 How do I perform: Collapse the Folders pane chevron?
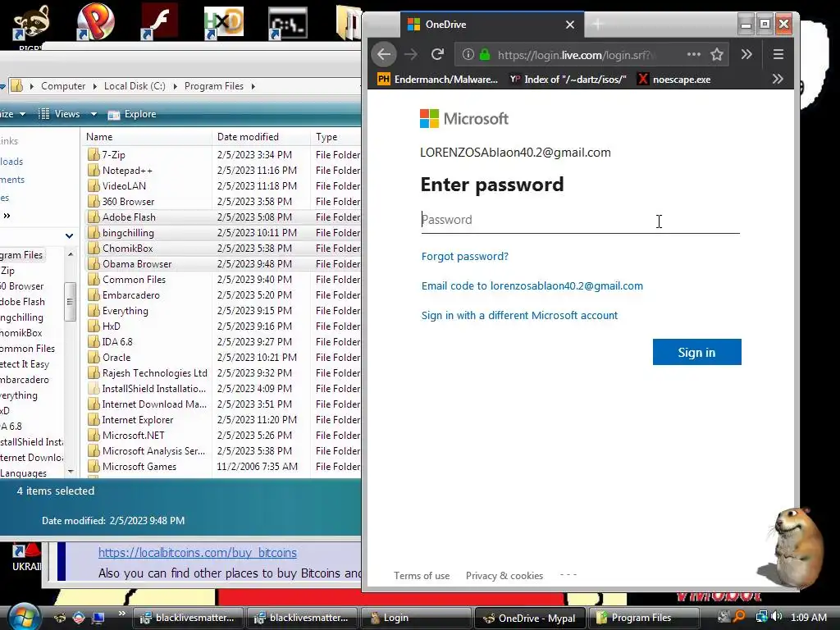[x=69, y=235]
